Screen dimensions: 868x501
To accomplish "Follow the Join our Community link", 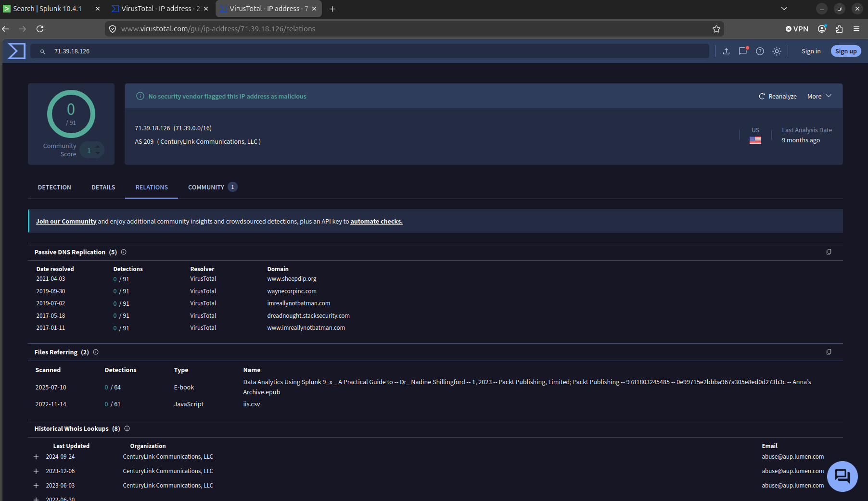I will pos(66,221).
